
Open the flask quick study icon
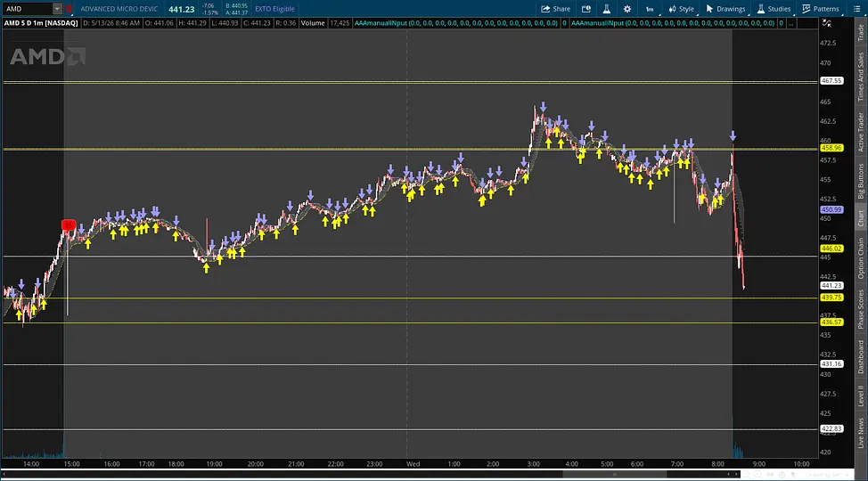[607, 9]
